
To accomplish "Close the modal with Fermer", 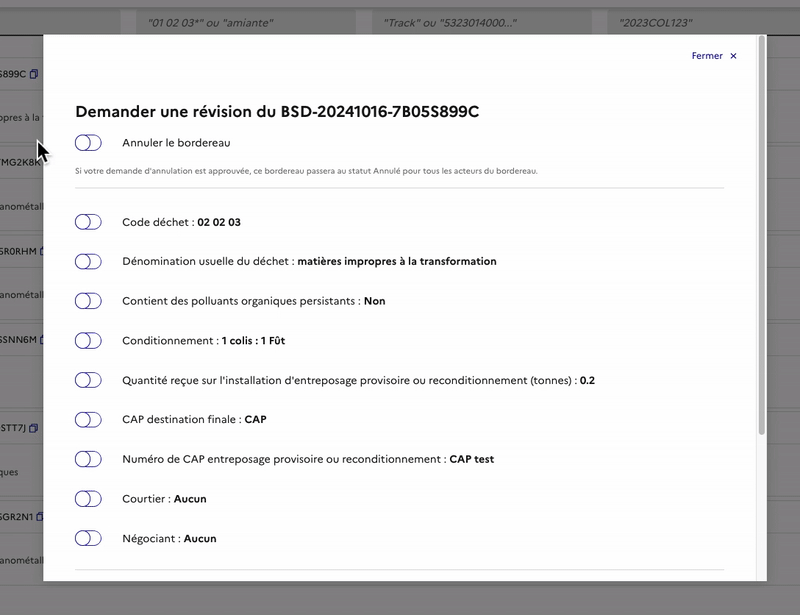I will (707, 56).
